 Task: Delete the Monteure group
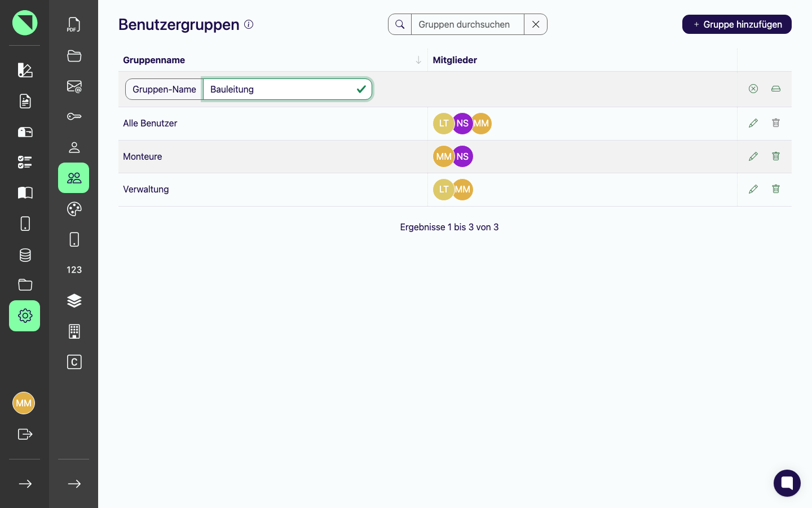pyautogui.click(x=776, y=156)
